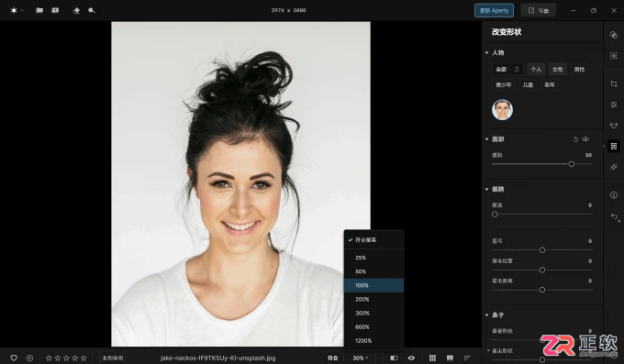Image resolution: width=624 pixels, height=364 pixels.
Task: Rate the photo one star
Action: 49,358
